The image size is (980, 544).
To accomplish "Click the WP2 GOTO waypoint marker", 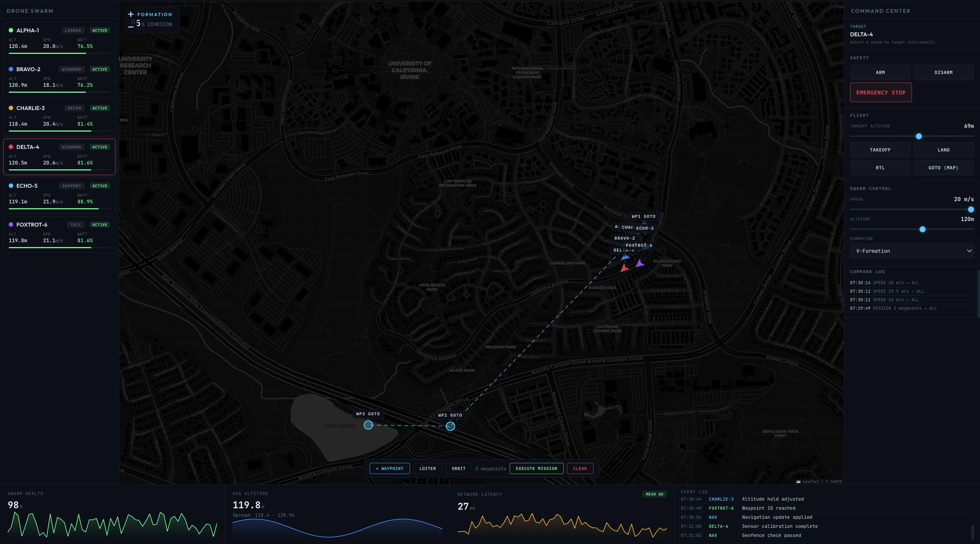I will 450,427.
